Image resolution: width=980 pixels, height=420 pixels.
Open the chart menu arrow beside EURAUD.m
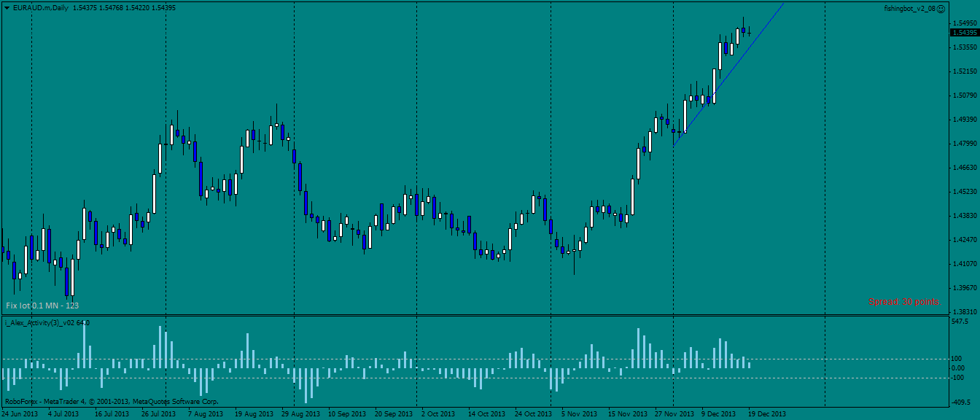pos(7,7)
